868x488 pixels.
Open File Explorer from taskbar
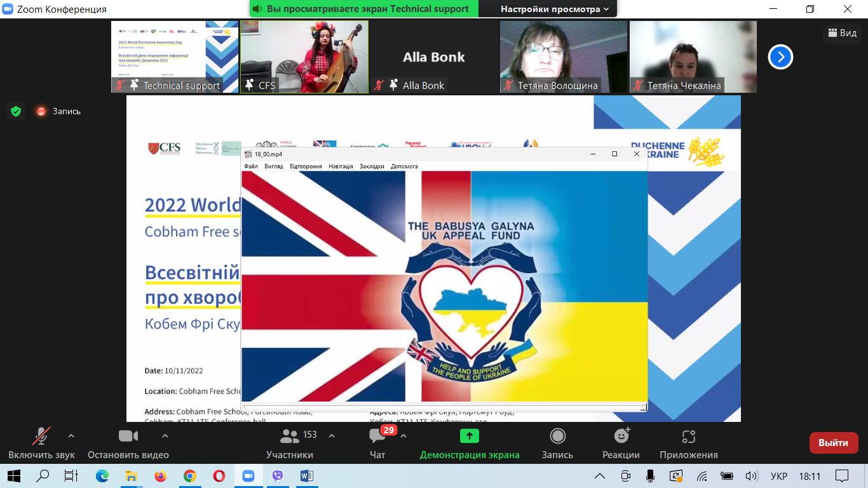pos(131,475)
